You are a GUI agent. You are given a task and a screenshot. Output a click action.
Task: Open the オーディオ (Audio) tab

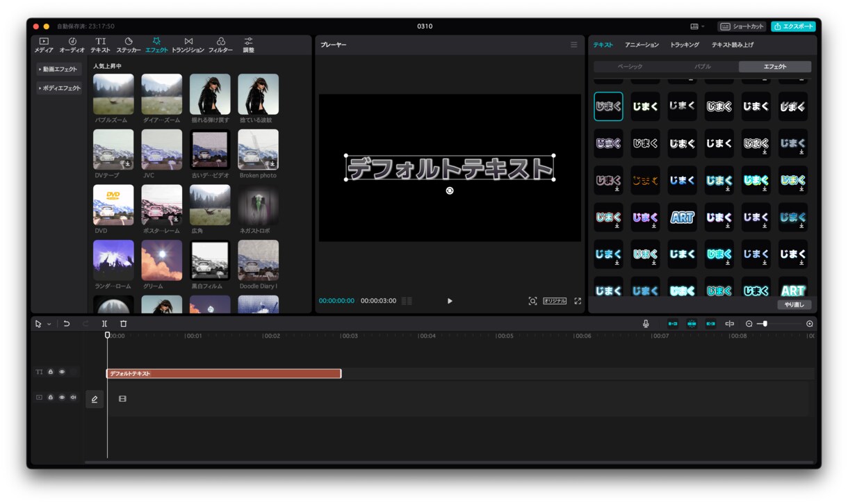point(72,45)
